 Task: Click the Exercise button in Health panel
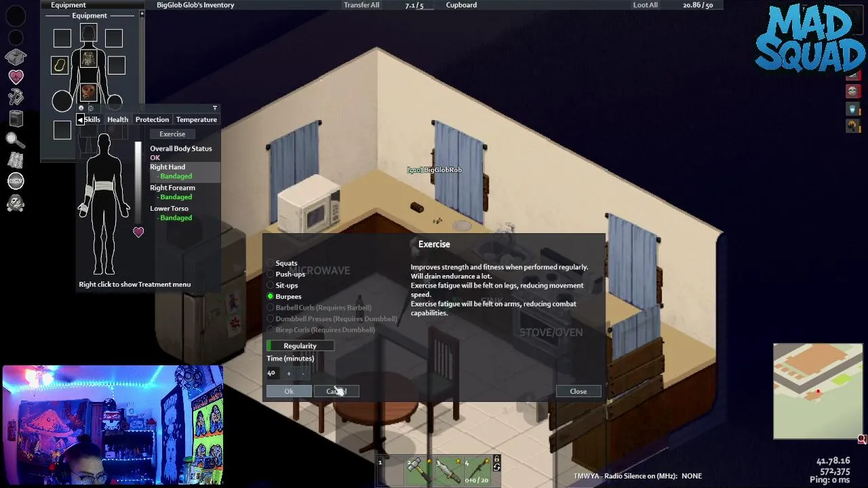[172, 134]
